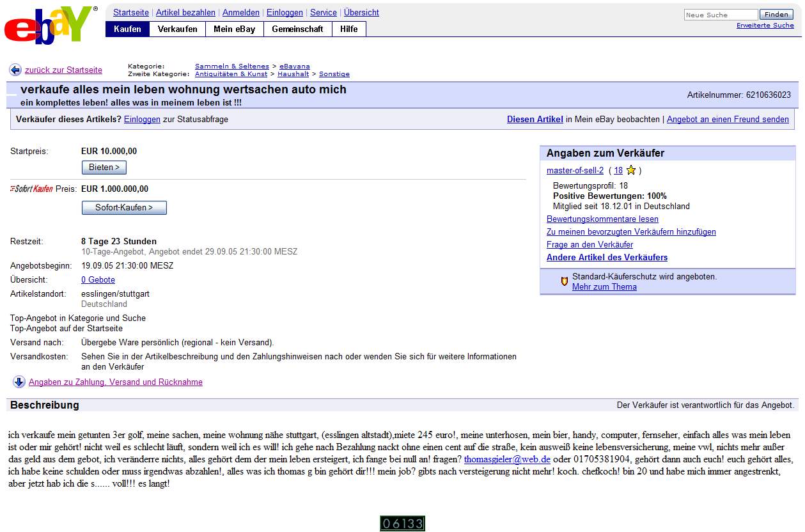Click the Sofort Kaufen logo
Viewport: 805px width, 532px height.
(x=31, y=189)
